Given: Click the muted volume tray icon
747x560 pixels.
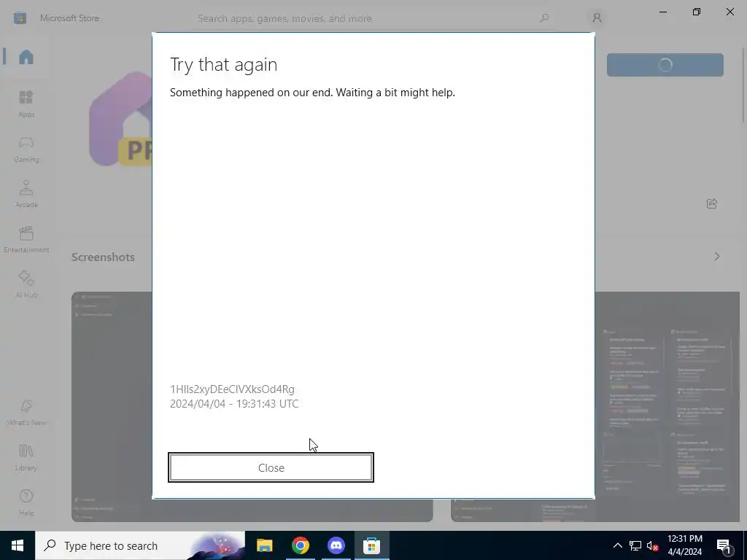Looking at the screenshot, I should [x=652, y=545].
